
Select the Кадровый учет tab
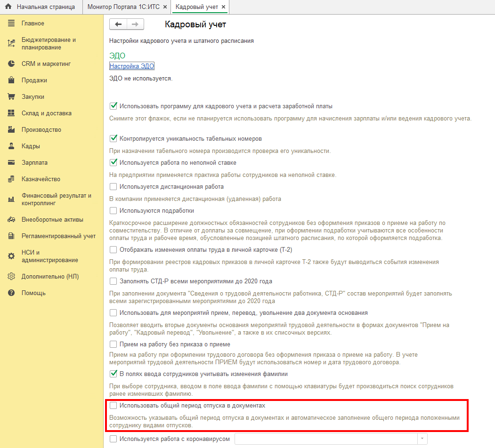197,7
